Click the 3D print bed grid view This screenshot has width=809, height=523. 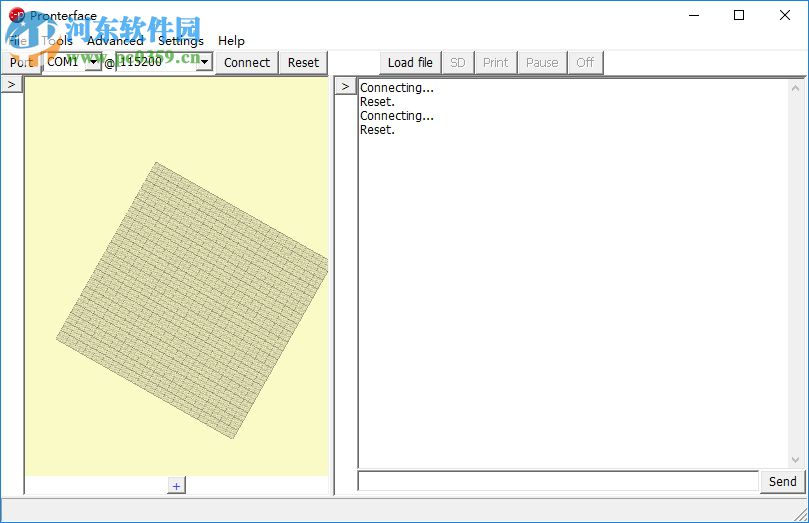[176, 276]
